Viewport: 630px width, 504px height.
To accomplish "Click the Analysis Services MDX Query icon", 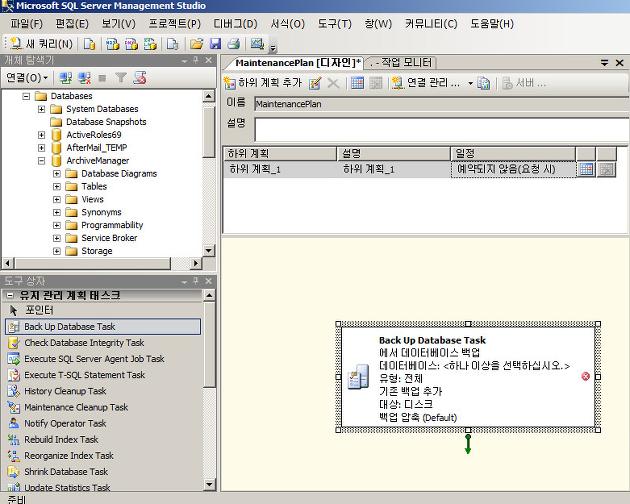I will (x=112, y=43).
